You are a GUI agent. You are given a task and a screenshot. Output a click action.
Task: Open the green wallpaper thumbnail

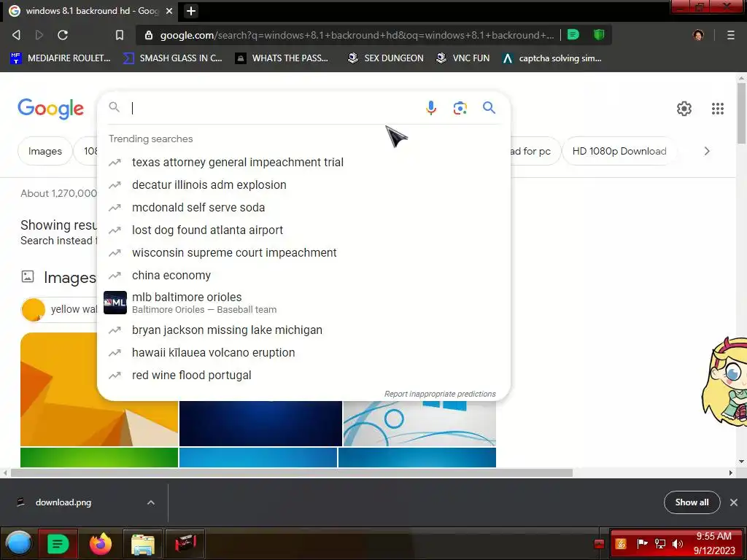pos(99,458)
